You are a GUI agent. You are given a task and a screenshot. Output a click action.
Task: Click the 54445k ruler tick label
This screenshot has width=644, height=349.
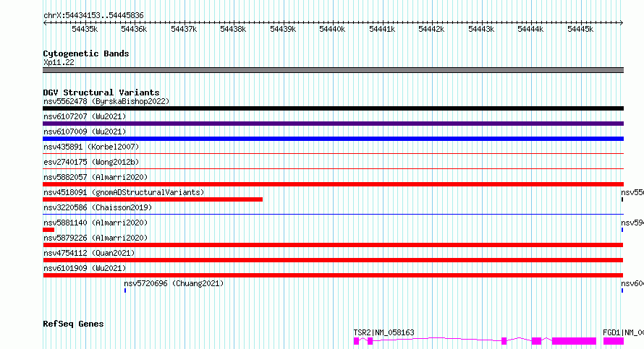click(580, 29)
